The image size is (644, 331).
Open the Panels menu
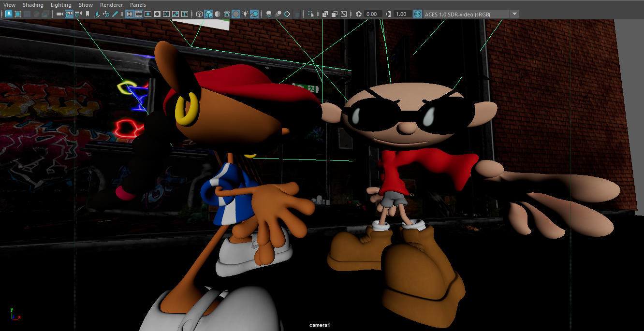(138, 5)
